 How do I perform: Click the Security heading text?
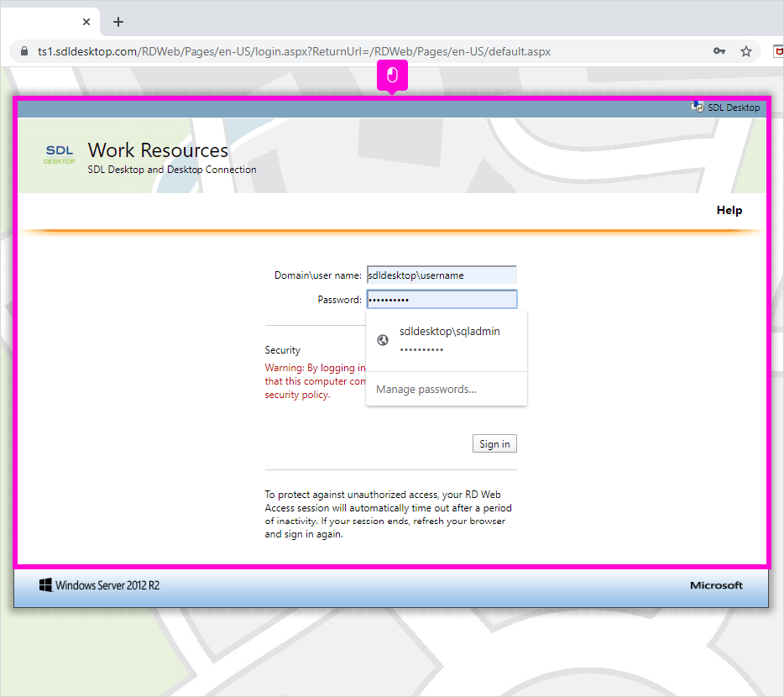283,350
